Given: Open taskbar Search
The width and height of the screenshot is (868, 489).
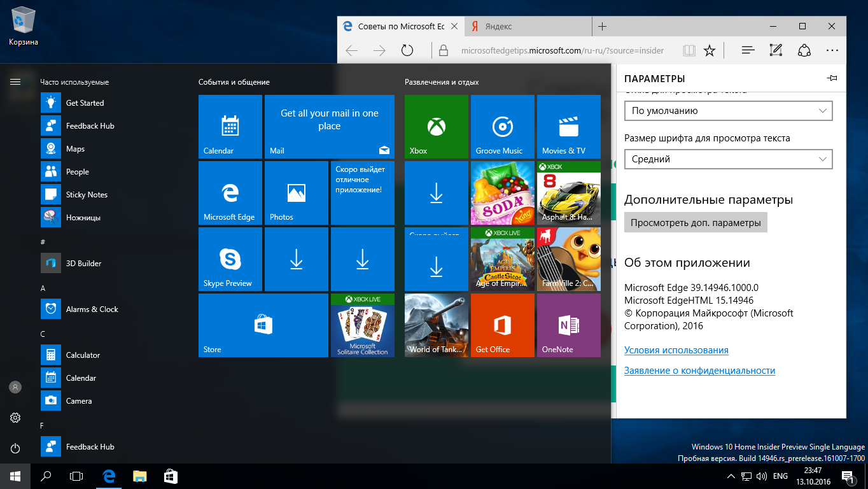Looking at the screenshot, I should coord(46,476).
